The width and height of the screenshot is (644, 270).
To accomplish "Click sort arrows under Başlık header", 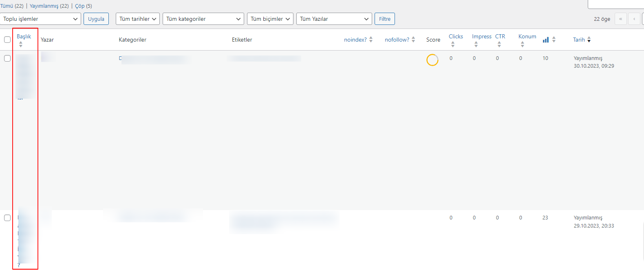I will [21, 44].
